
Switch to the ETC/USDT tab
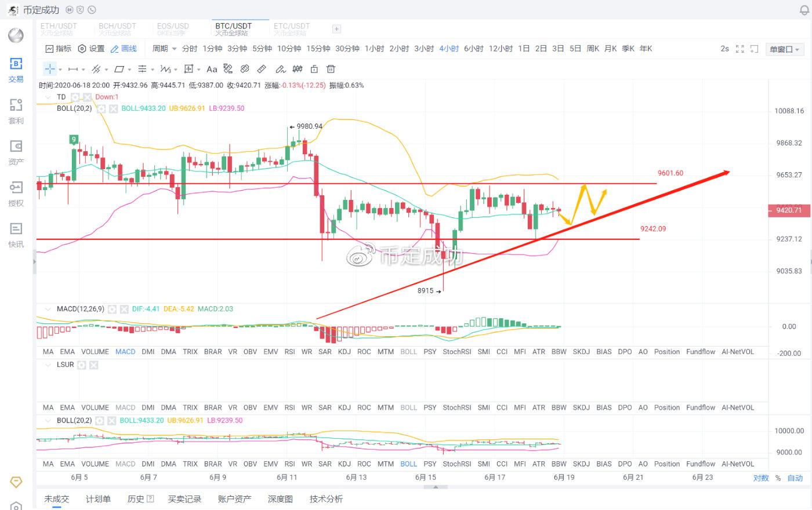(292, 29)
